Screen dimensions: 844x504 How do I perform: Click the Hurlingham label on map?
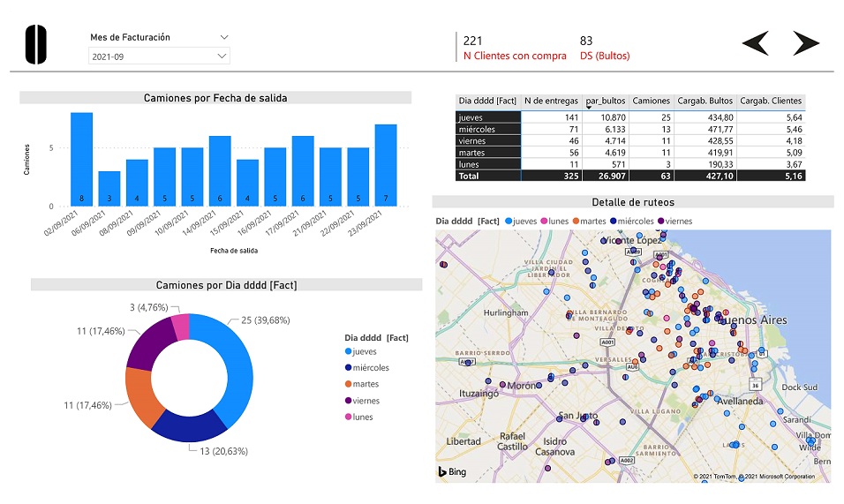tap(506, 312)
